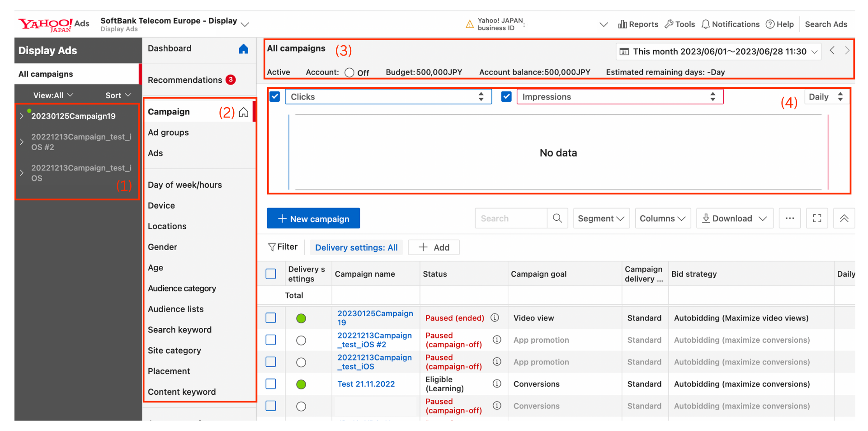This screenshot has height=431, width=868.
Task: Toggle fullscreen table view icon
Action: 817,218
